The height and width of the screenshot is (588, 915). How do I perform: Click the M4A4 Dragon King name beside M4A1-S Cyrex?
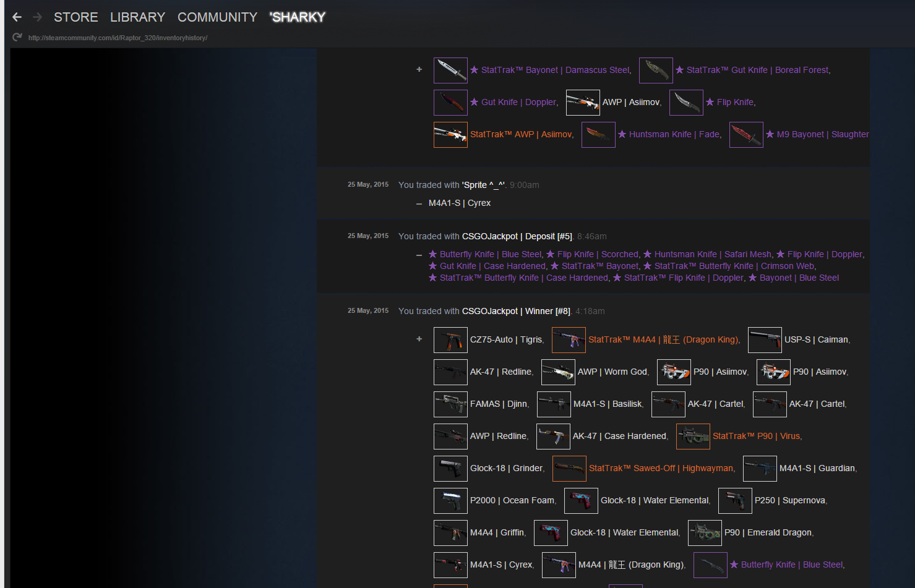(x=631, y=565)
